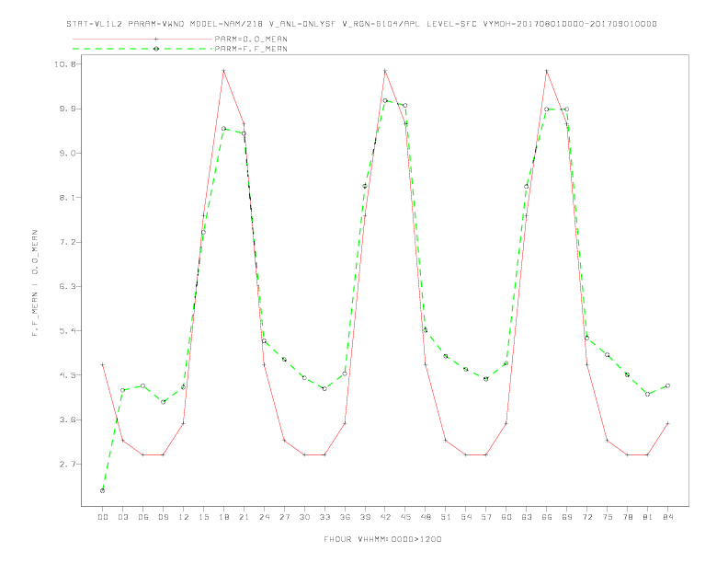Screen dimensions: 728x563
Task: Click the 63 forecast hour x-axis label
Action: 527,517
